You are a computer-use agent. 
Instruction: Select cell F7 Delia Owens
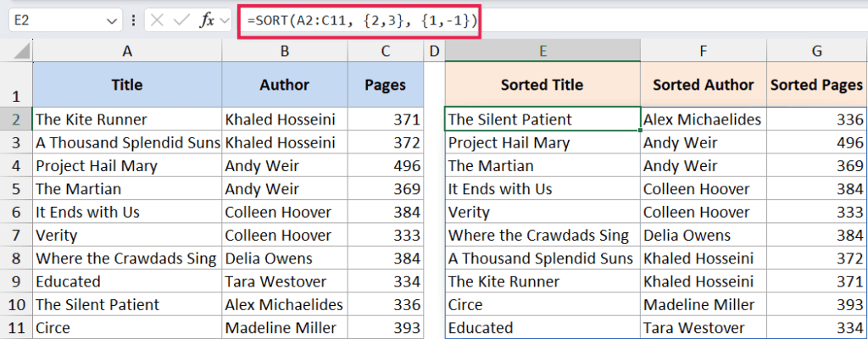pos(704,236)
